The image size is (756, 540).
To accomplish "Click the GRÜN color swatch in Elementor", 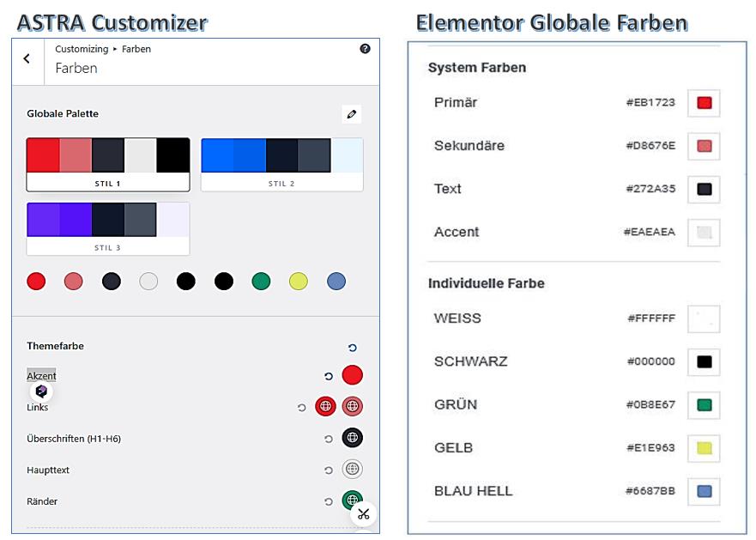I will pyautogui.click(x=704, y=405).
